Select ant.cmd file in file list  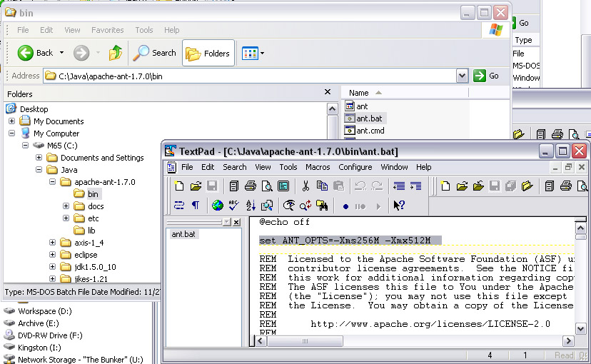tap(370, 131)
